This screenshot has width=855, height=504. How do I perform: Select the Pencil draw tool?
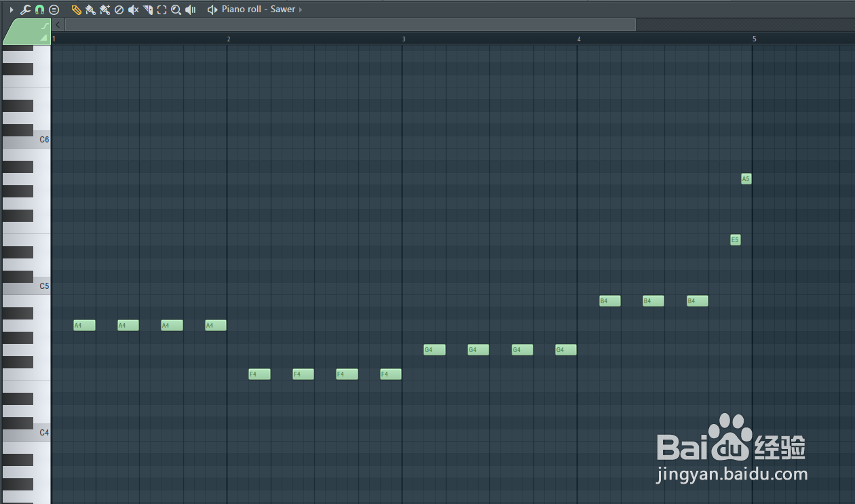tap(76, 9)
